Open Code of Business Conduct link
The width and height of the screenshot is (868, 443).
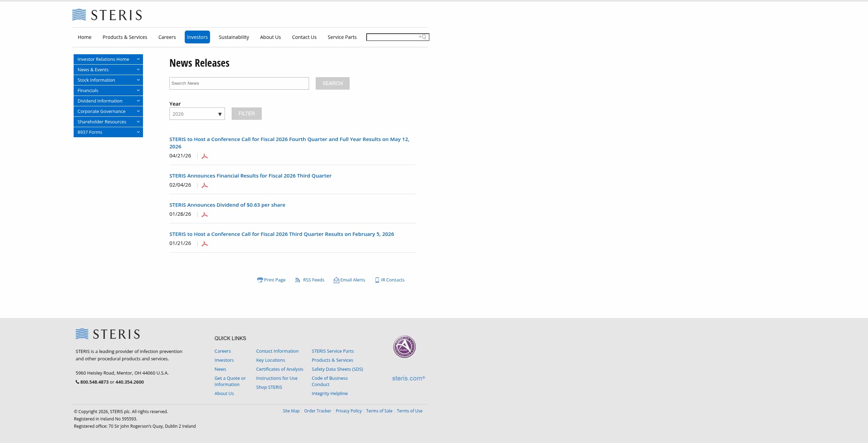329,382
